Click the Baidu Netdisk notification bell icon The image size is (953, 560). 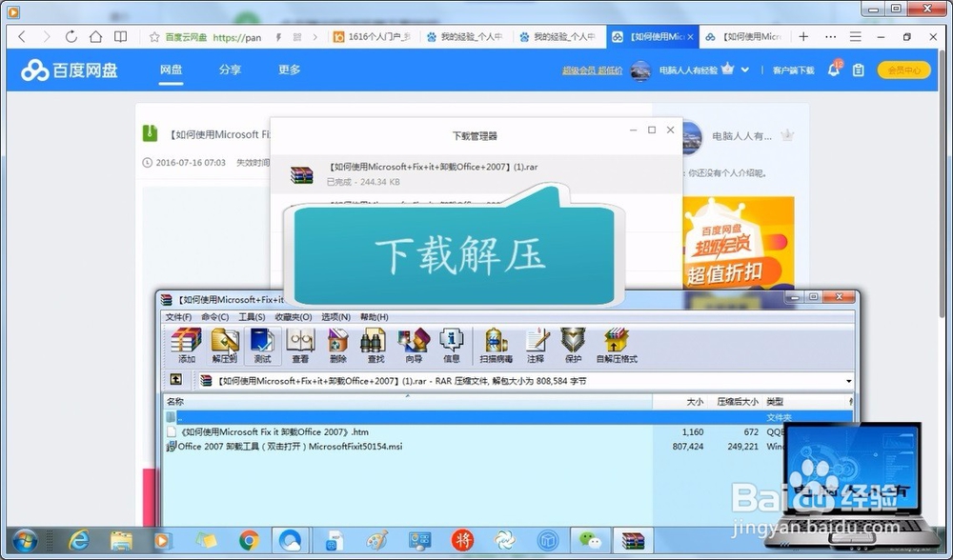pyautogui.click(x=834, y=70)
